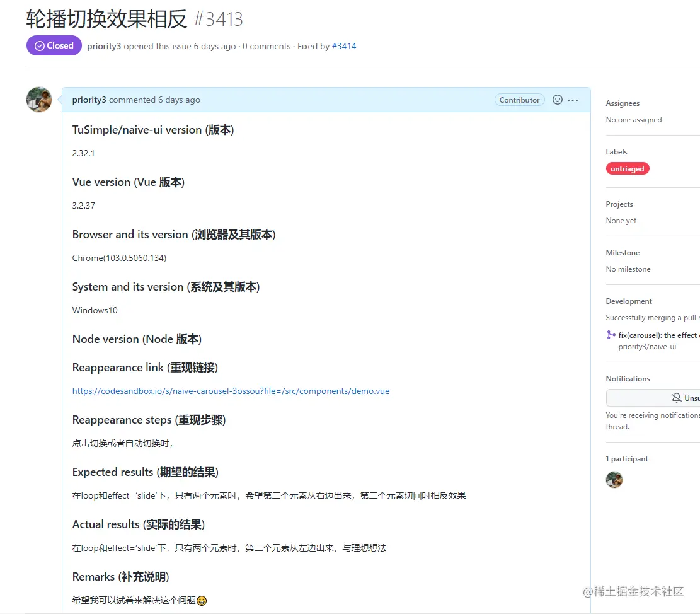Click the purple Closed status badge
The width and height of the screenshot is (700, 614).
click(54, 45)
